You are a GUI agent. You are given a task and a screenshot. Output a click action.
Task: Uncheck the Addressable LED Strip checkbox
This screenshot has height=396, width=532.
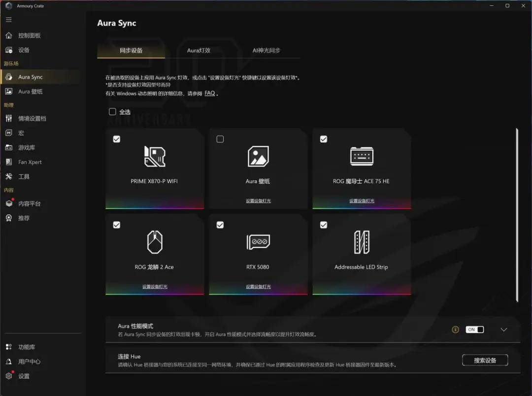coord(324,225)
